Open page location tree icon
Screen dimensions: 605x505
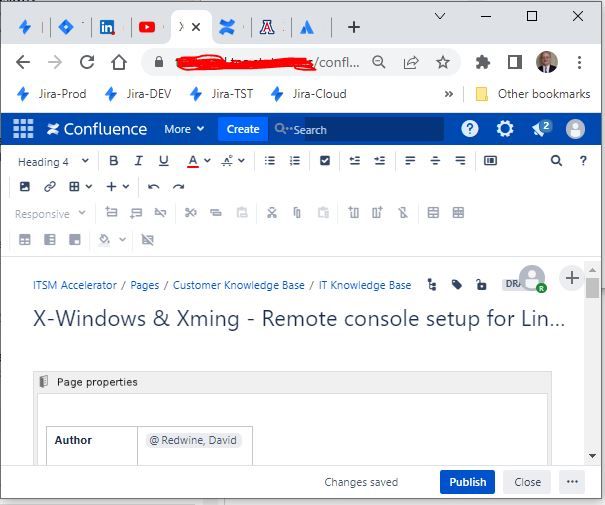pos(432,285)
